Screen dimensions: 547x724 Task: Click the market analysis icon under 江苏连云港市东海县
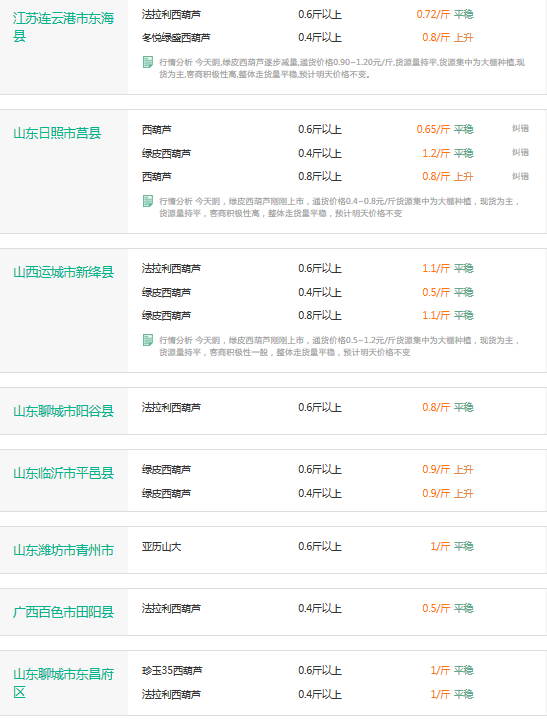[148, 62]
